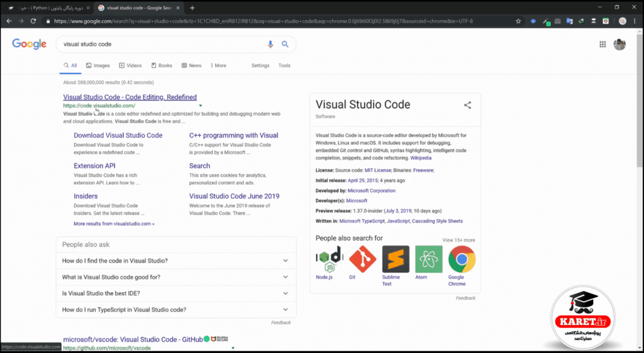The height and width of the screenshot is (353, 644).
Task: Click the browser address bar URL
Action: pos(264,21)
